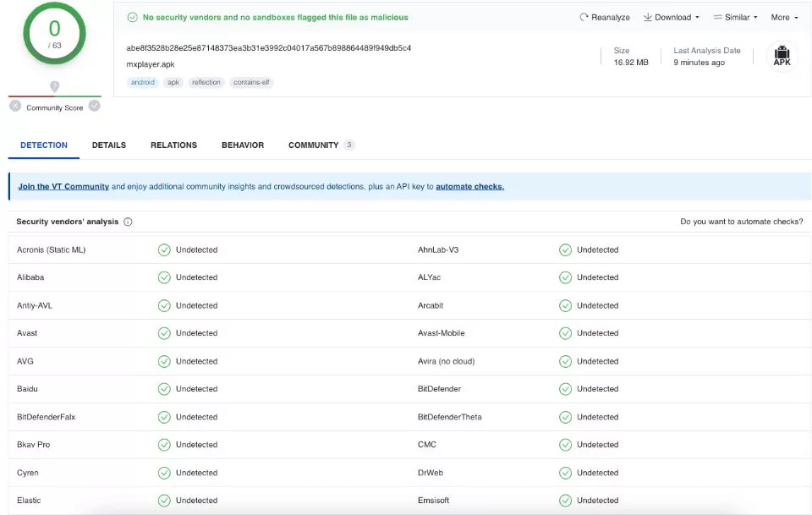Image resolution: width=812 pixels, height=515 pixels.
Task: Click the BitDefenderFalx undetected check icon
Action: pyautogui.click(x=164, y=417)
